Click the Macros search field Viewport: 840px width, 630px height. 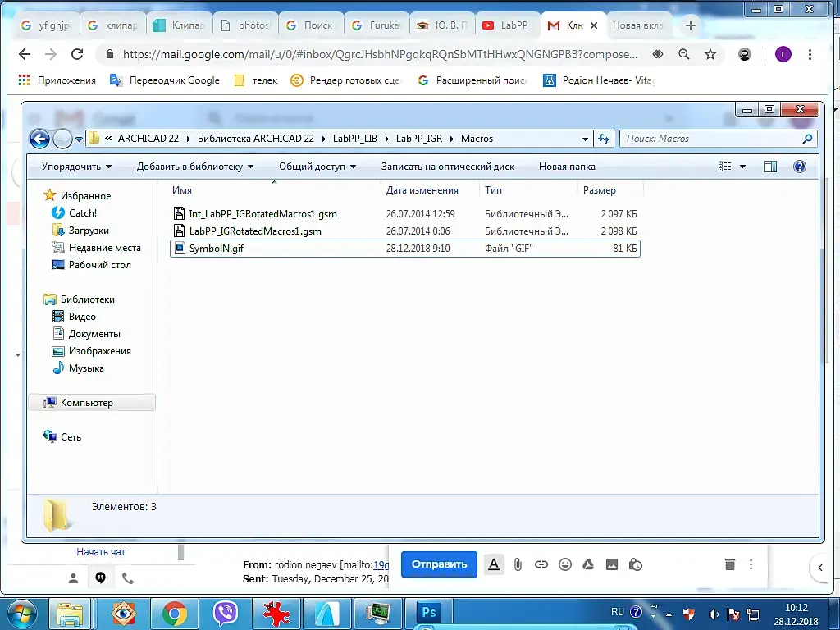(x=718, y=139)
